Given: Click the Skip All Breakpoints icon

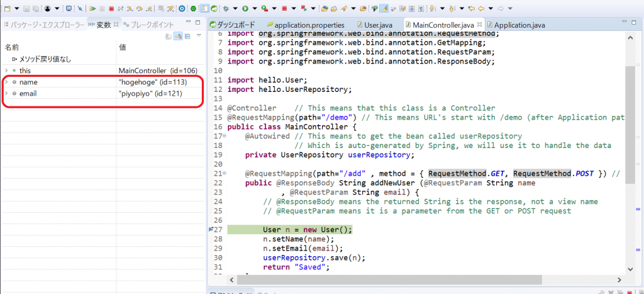Looking at the screenshot, I should 80,9.
